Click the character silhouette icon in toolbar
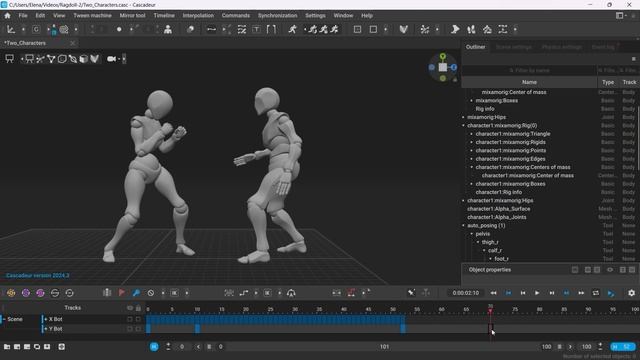This screenshot has height=360, width=640. pos(168,29)
